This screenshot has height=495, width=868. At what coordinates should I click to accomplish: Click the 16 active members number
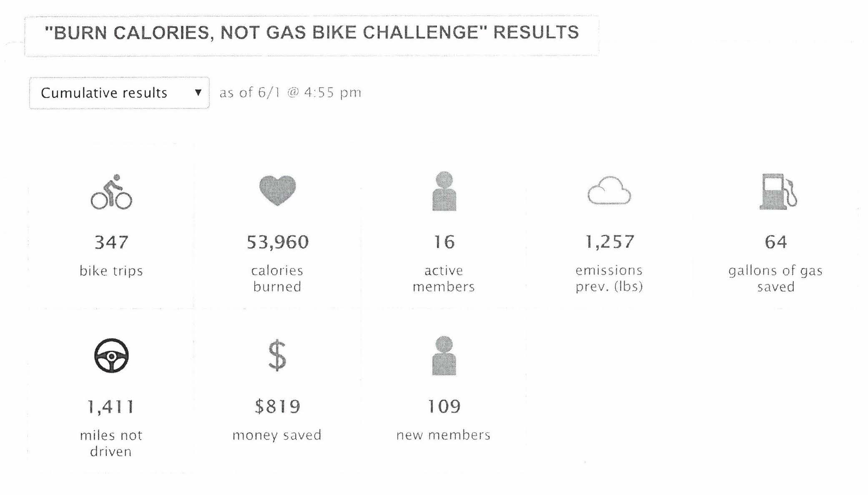pyautogui.click(x=444, y=242)
